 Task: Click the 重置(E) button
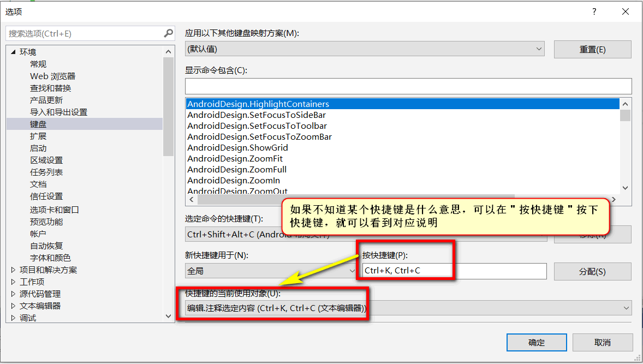[593, 49]
